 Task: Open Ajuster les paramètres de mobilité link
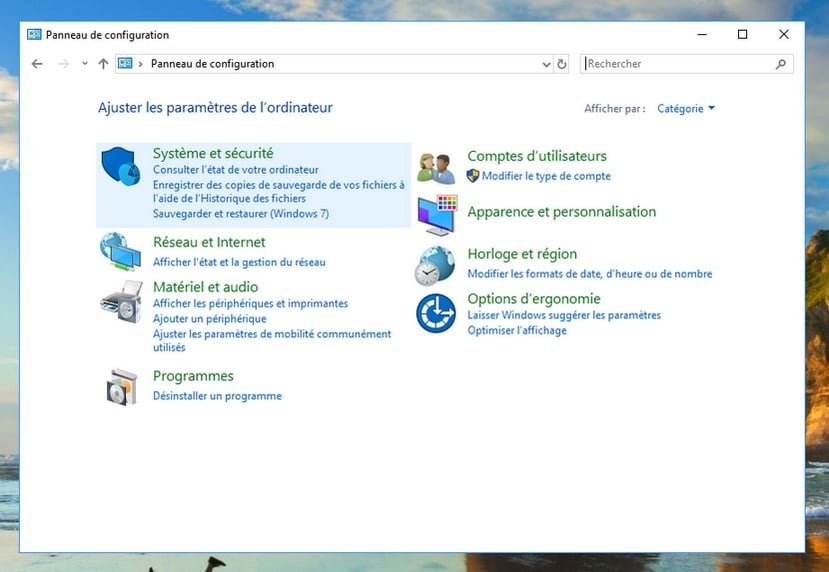pyautogui.click(x=272, y=340)
